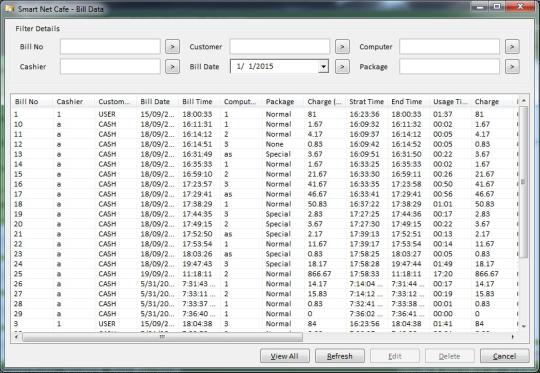
Task: Click the Bill No filter arrow button
Action: coord(172,46)
